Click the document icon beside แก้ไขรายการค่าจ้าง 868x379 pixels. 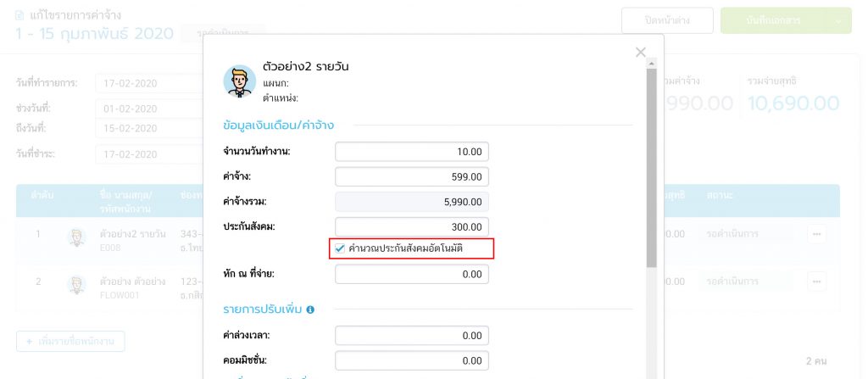20,15
